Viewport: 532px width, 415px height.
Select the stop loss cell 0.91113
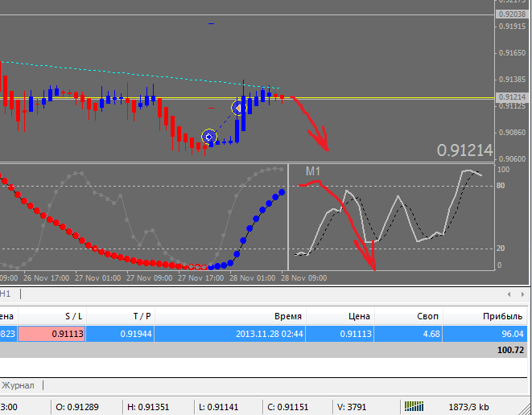tap(52, 334)
